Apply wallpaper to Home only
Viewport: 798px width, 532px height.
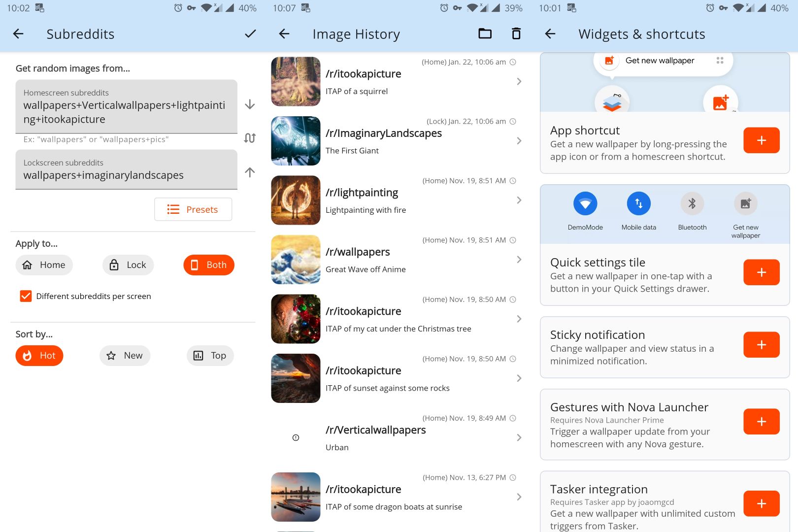(x=44, y=265)
